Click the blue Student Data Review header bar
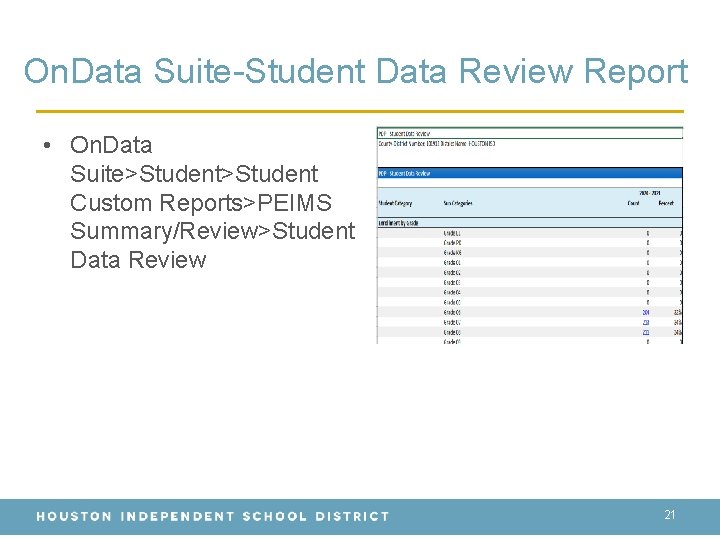The image size is (720, 540). pos(530,173)
